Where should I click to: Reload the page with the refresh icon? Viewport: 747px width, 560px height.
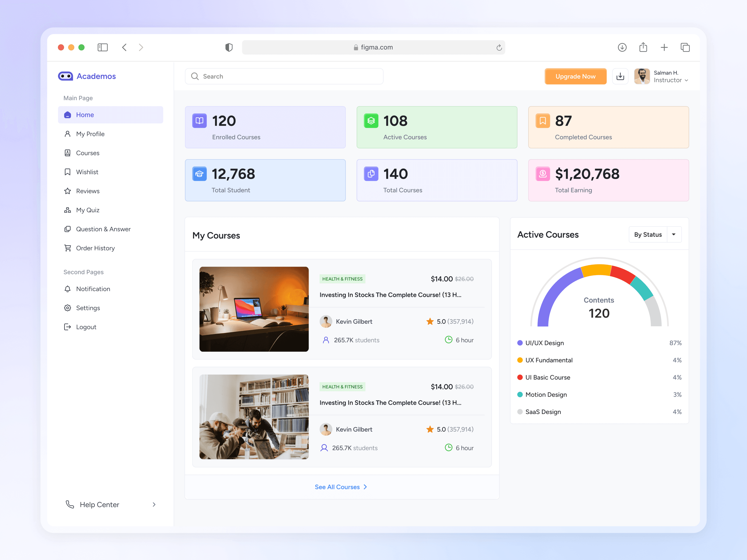pyautogui.click(x=499, y=48)
